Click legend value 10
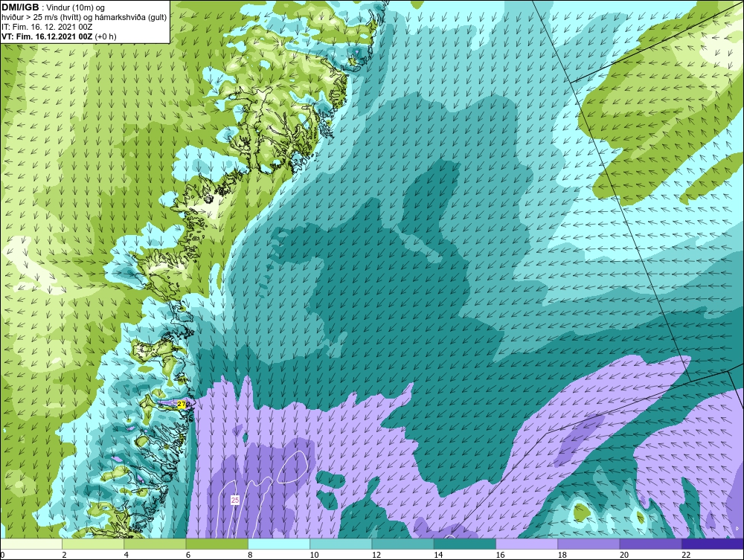Viewport: 744px width, 560px height. (x=315, y=556)
